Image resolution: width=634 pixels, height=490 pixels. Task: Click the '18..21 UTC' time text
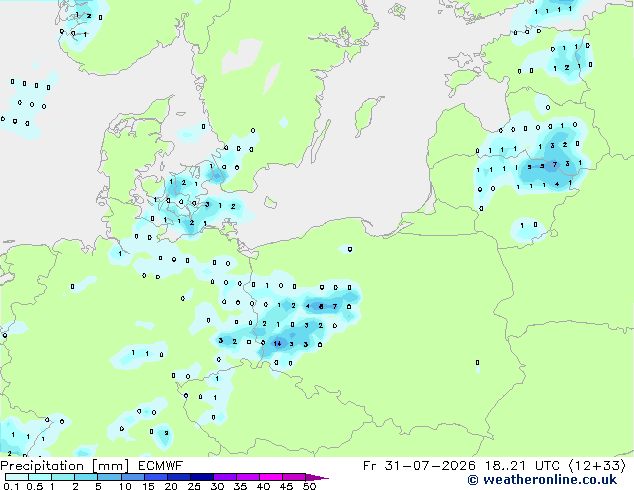[x=522, y=466]
